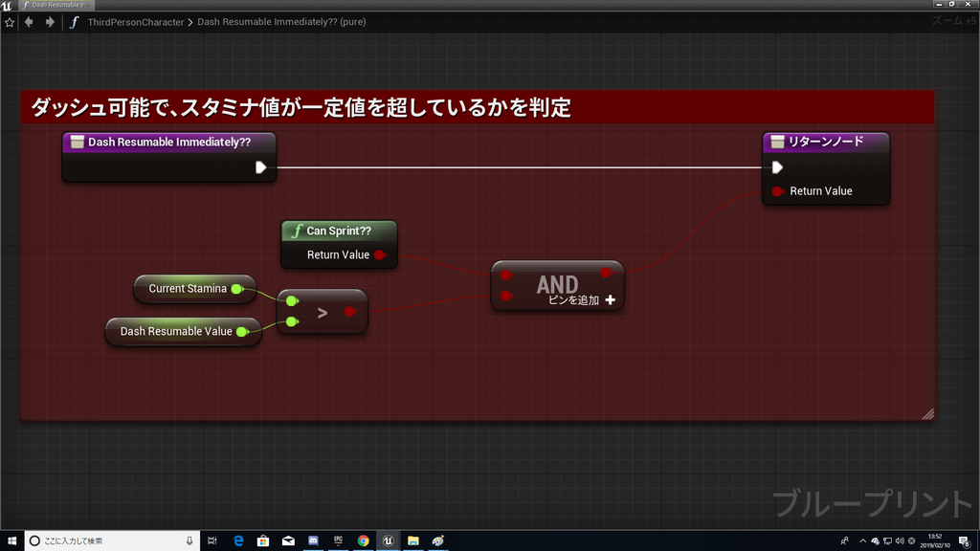Viewport: 980px width, 551px height.
Task: Click the back navigation arrow
Action: [29, 21]
